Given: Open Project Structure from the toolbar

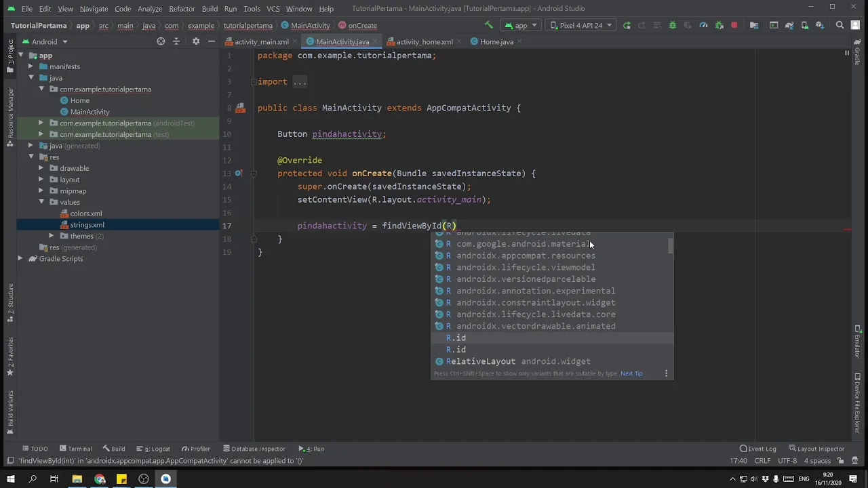Looking at the screenshot, I should click(754, 25).
